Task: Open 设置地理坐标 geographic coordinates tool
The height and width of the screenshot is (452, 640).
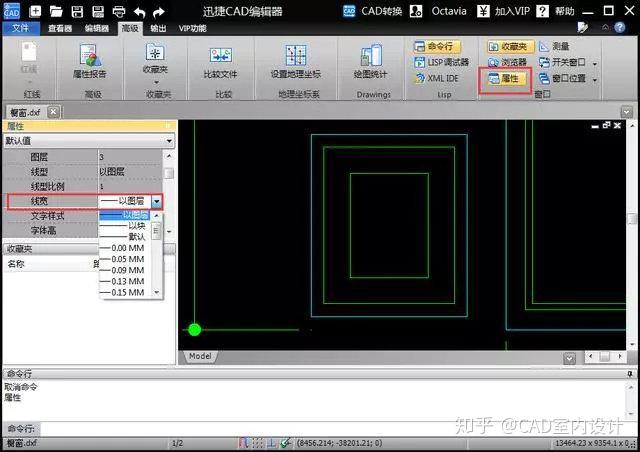Action: tap(296, 61)
